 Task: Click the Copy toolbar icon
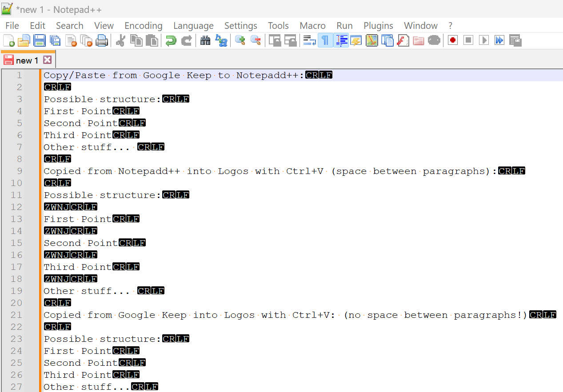click(x=136, y=41)
